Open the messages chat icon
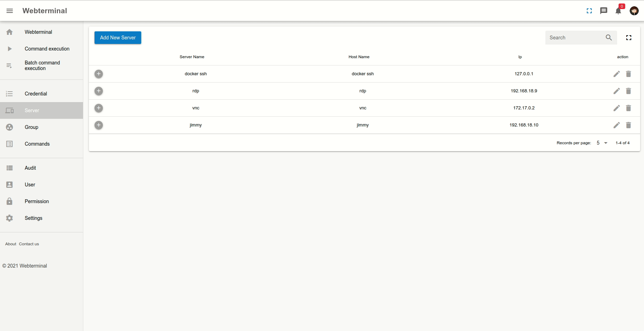 [604, 11]
